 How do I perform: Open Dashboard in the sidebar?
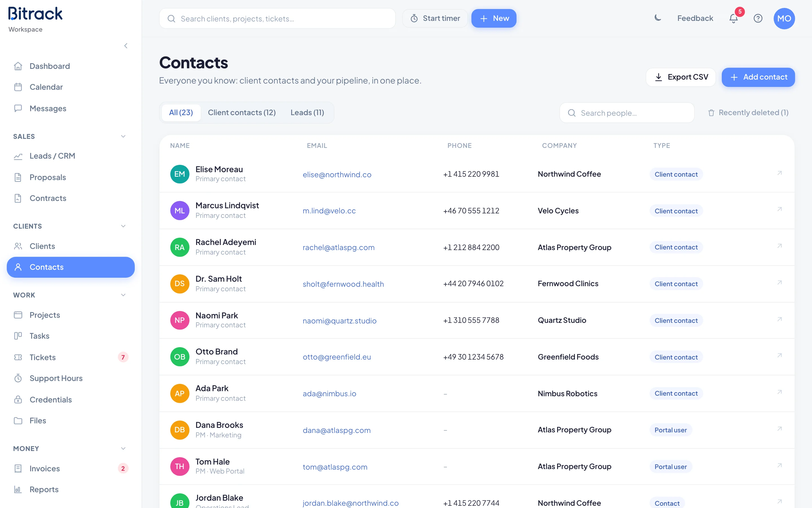pos(70,66)
